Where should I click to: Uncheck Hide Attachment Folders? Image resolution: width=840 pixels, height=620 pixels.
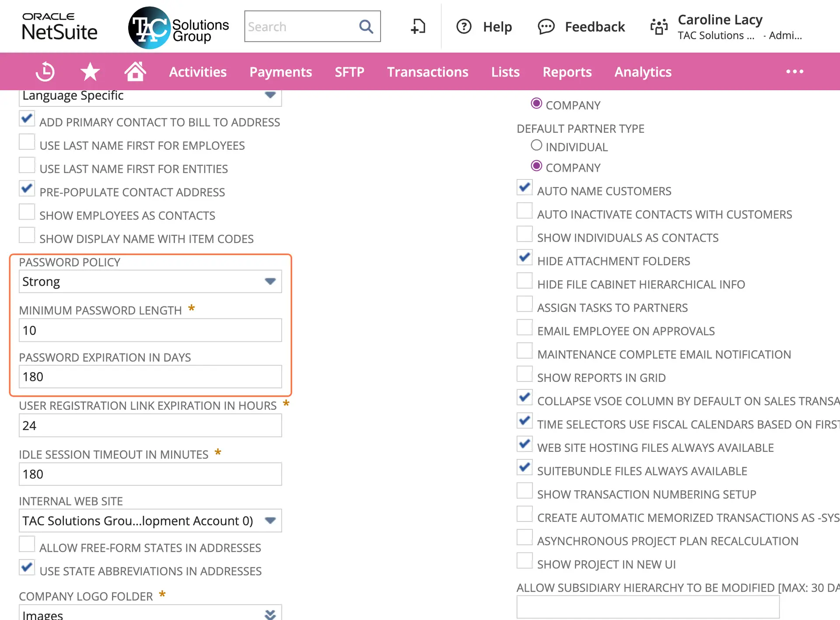pos(525,258)
